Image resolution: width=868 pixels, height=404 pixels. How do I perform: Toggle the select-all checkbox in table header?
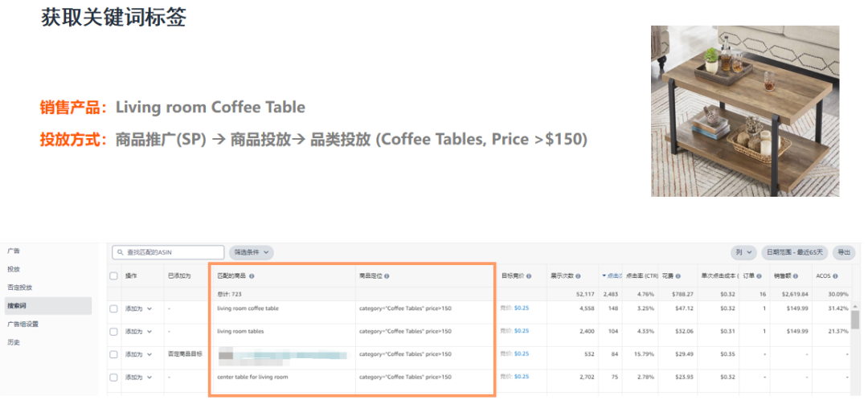point(113,275)
